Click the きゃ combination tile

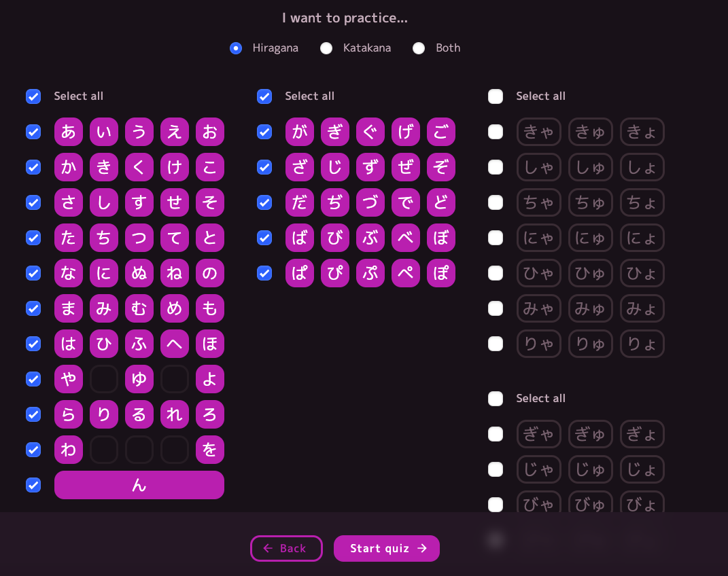click(539, 132)
